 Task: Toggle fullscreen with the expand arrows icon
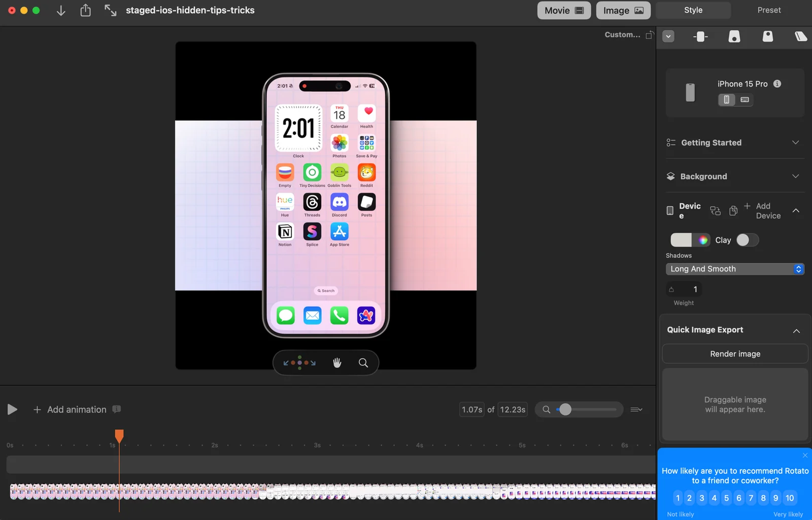click(110, 10)
